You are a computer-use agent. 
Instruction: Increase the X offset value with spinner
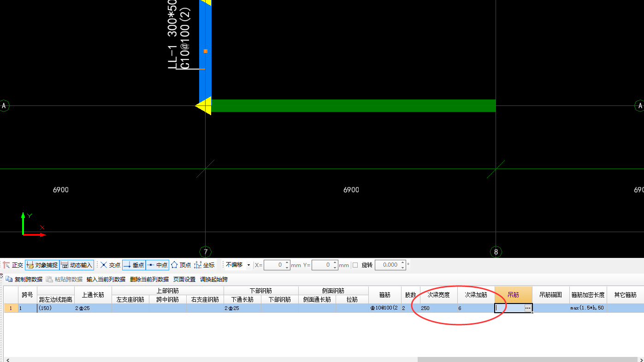pyautogui.click(x=287, y=263)
